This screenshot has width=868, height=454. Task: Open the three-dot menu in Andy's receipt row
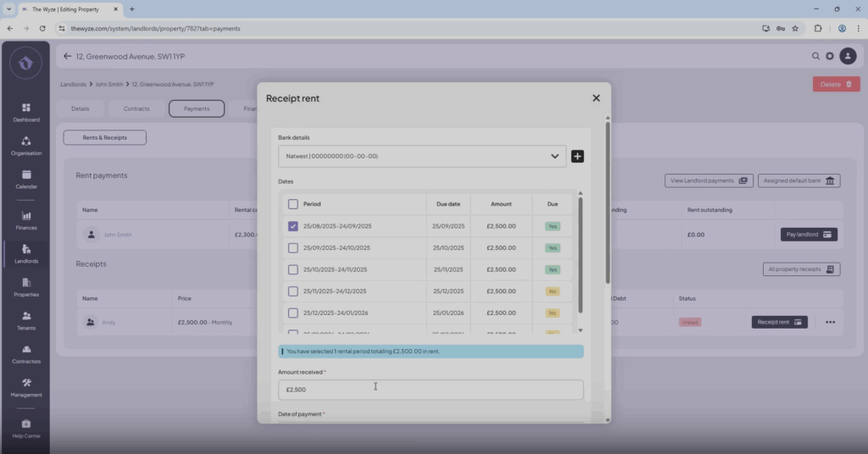point(830,322)
